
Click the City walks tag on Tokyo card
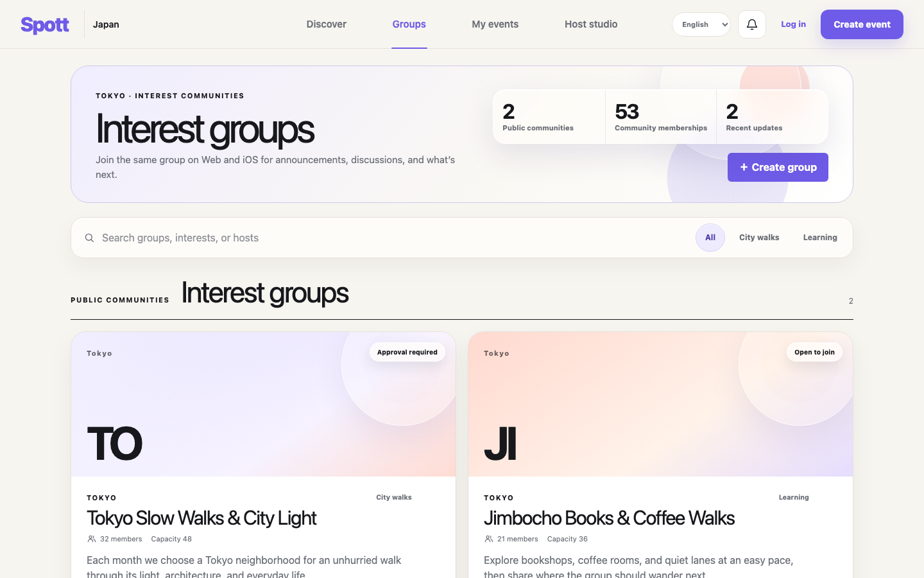[x=394, y=498]
